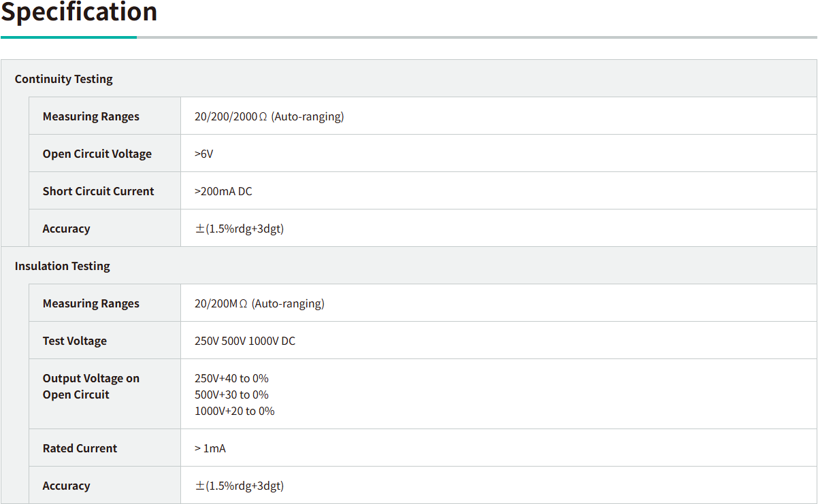Click the "1000V+20 to 0%" line

(x=235, y=411)
